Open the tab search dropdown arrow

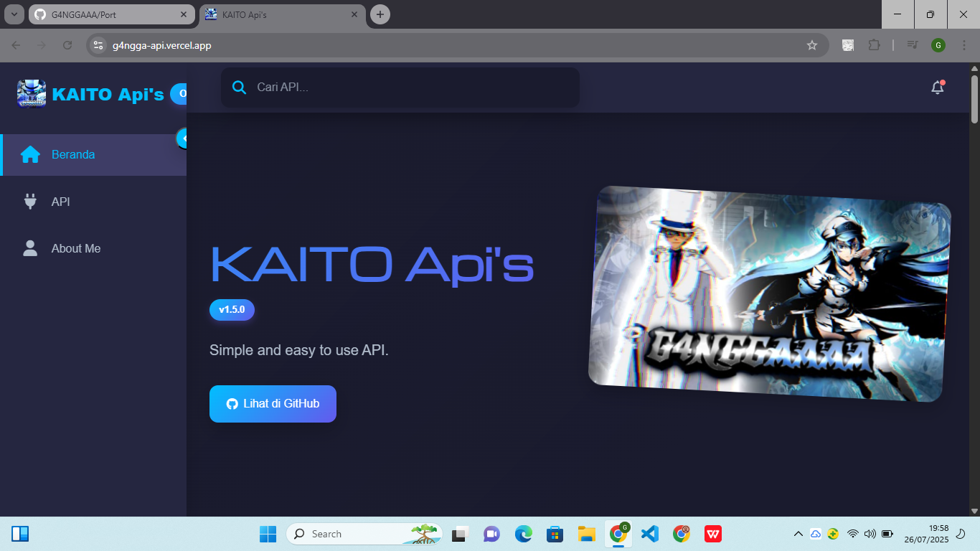point(13,14)
